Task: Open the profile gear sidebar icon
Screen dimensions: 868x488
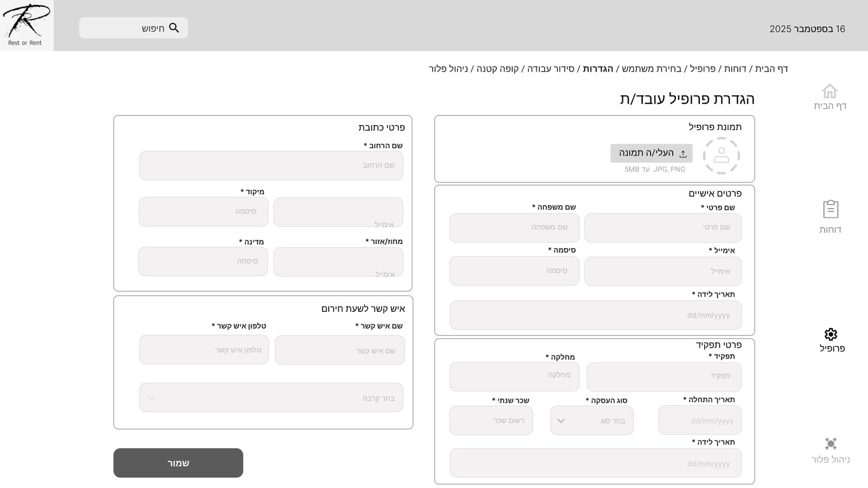Action: pos(831,334)
